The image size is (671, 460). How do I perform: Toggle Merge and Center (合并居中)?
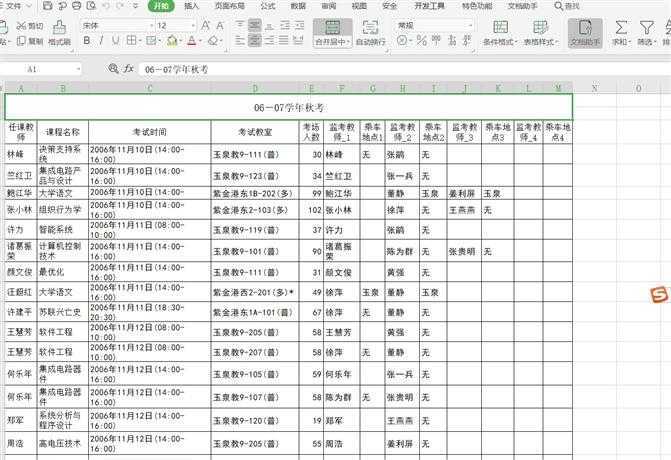[x=333, y=33]
